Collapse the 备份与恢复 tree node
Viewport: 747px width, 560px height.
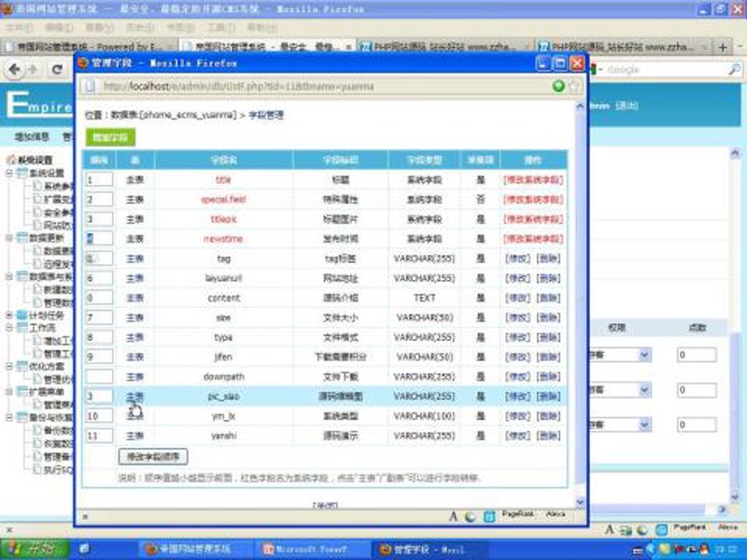[x=8, y=417]
